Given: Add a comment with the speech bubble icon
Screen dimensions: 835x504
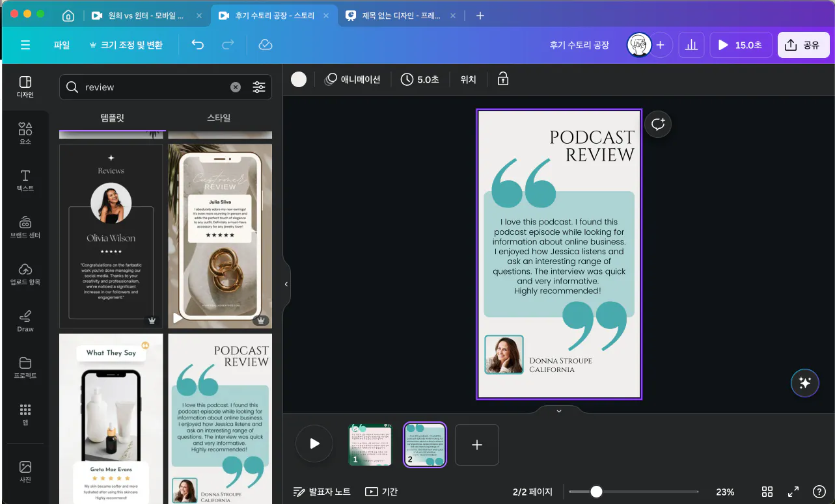Looking at the screenshot, I should click(658, 124).
